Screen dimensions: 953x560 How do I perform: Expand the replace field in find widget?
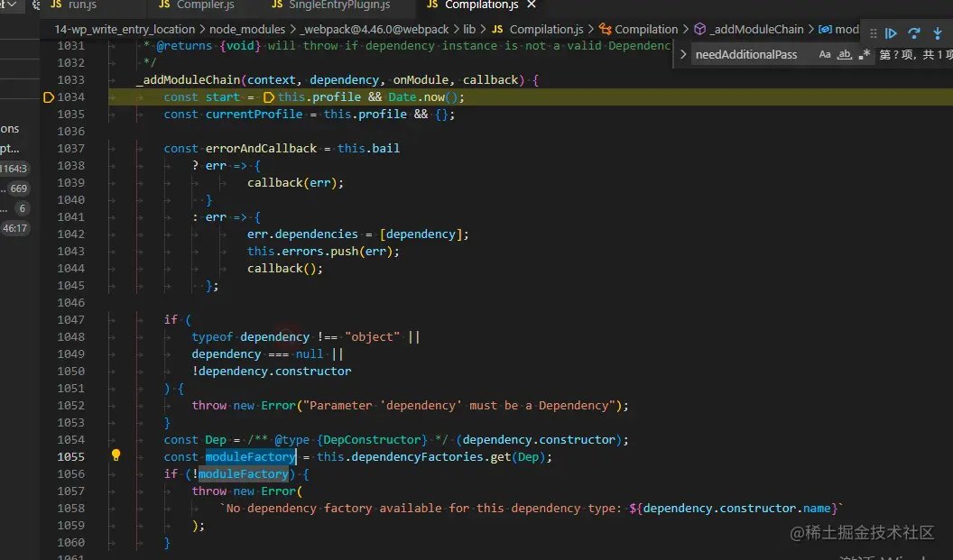pos(683,55)
